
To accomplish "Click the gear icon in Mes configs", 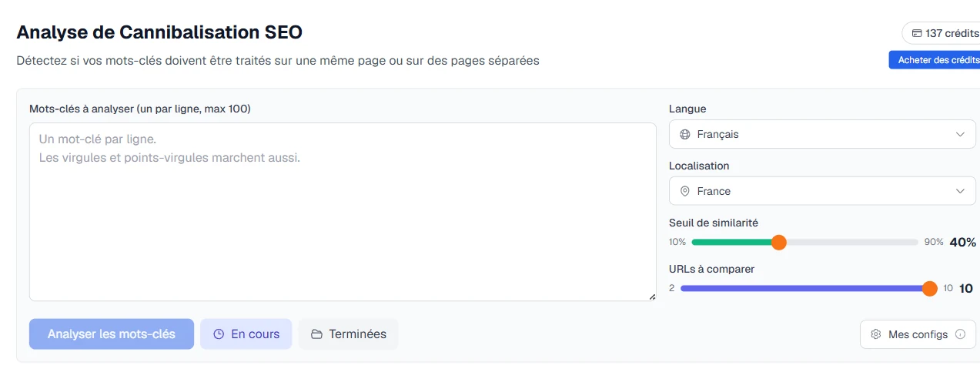I will coord(875,334).
